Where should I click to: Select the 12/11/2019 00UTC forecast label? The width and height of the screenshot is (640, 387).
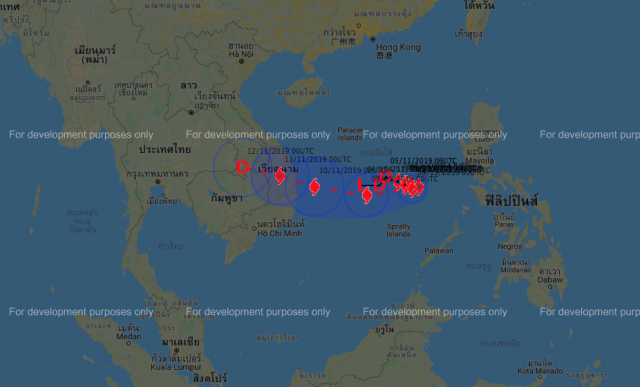tap(280, 151)
